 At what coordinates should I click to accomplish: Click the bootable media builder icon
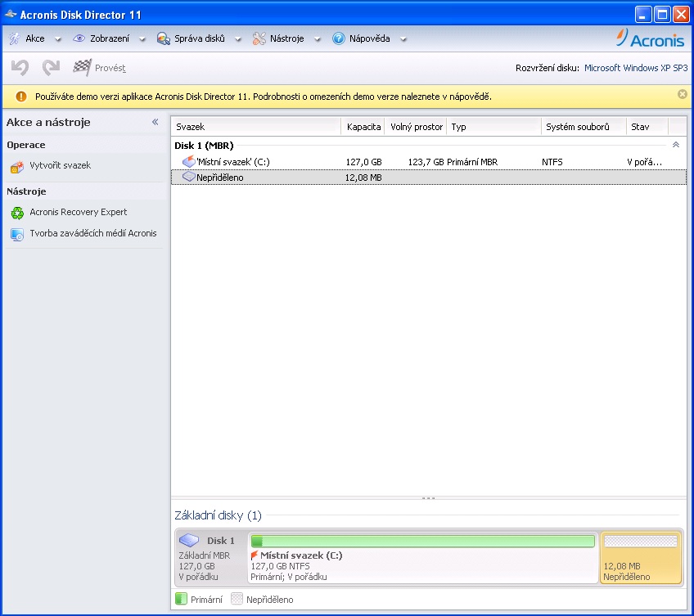coord(17,234)
